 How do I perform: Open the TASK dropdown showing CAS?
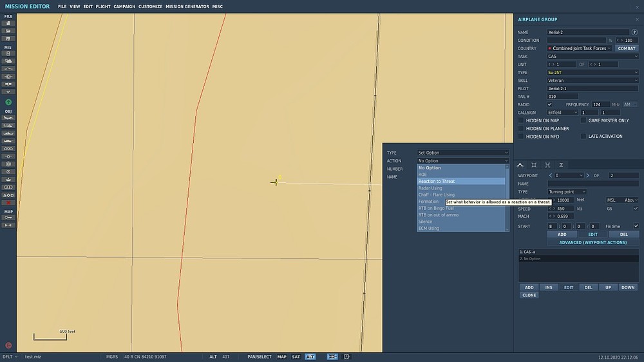tap(592, 56)
